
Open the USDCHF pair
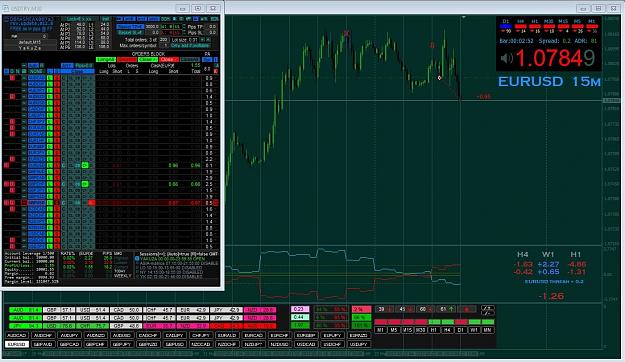332,344
